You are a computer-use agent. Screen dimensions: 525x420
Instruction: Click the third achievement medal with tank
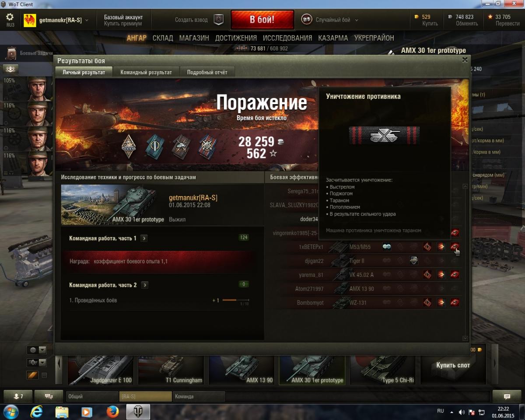(x=180, y=146)
